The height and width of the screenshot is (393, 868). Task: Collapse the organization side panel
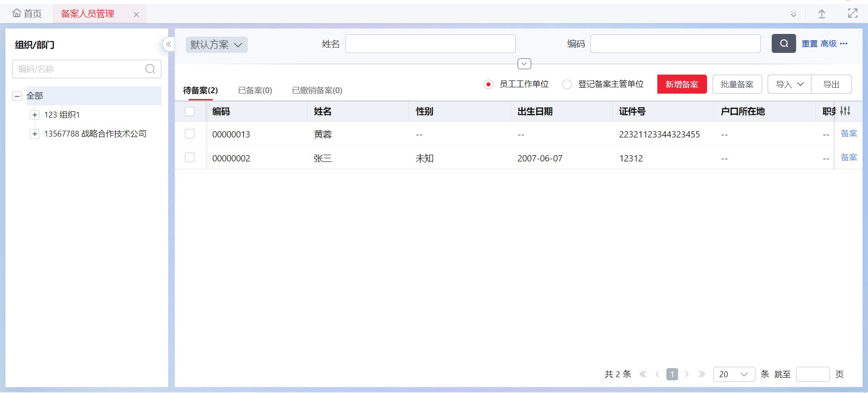[169, 44]
